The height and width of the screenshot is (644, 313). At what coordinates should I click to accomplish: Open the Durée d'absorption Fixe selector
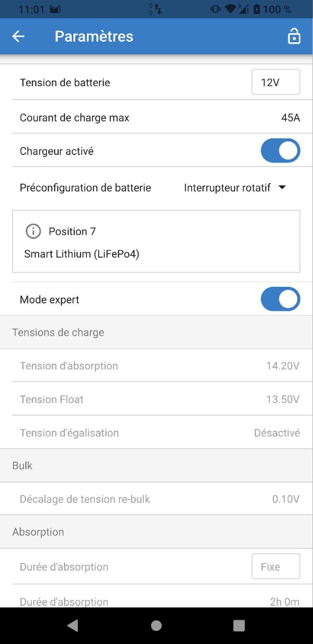pos(275,567)
